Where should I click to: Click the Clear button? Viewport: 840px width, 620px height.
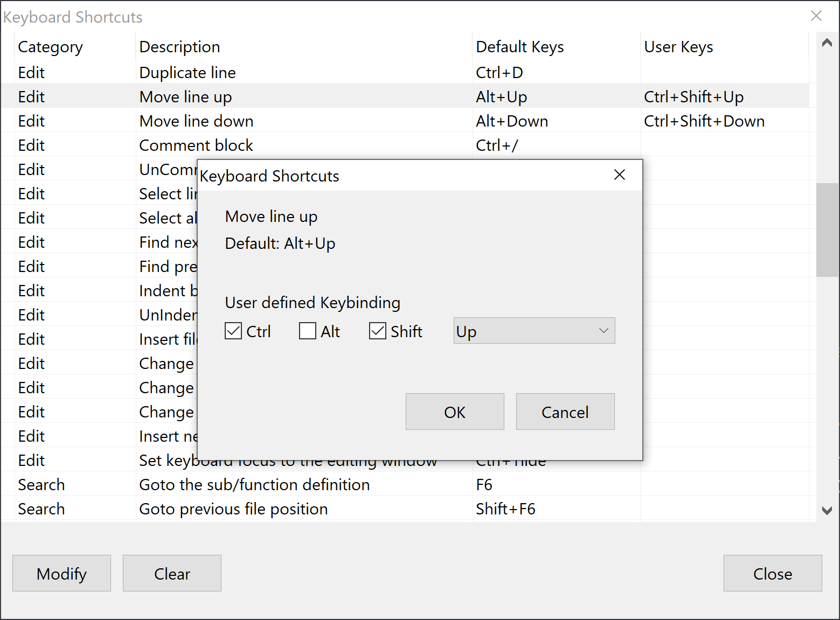[x=172, y=574]
